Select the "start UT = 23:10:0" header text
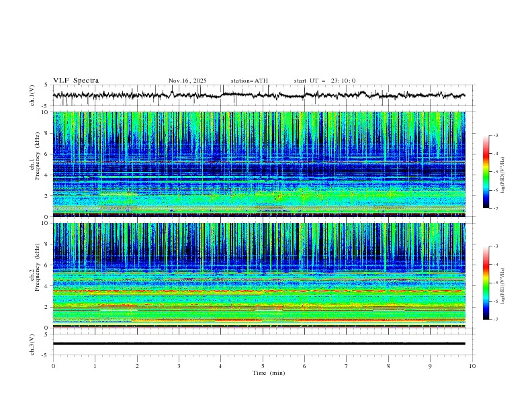Screen dimensions: 532x411 [324, 81]
